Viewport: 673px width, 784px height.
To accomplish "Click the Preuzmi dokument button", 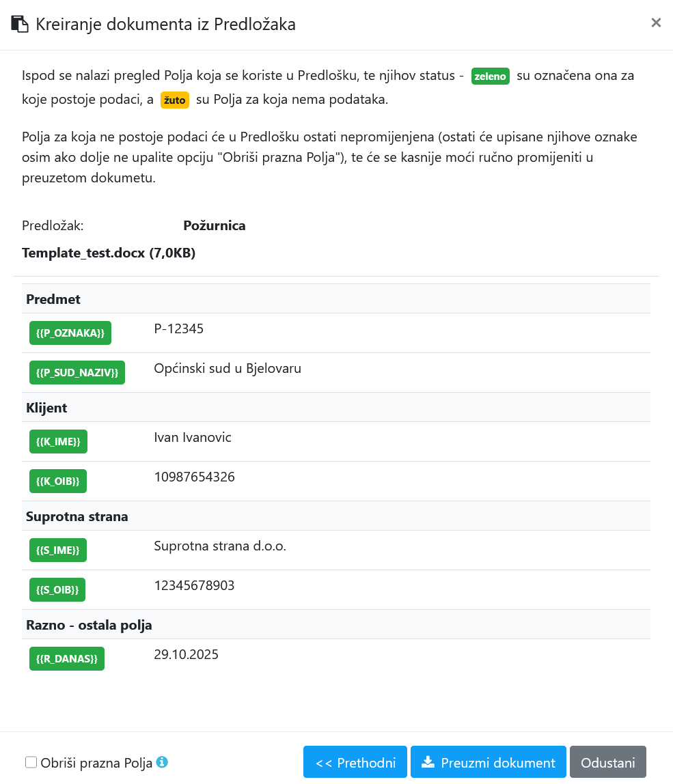I will pyautogui.click(x=488, y=762).
